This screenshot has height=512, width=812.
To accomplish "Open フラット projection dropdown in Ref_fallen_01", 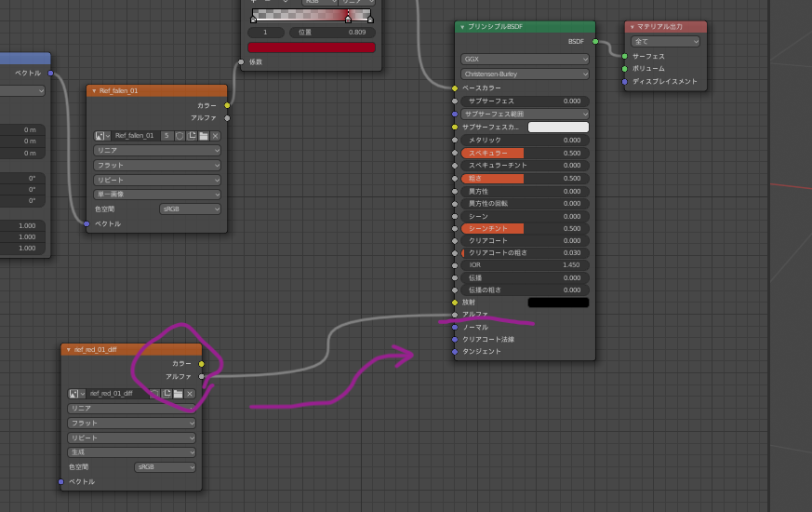I will (x=157, y=166).
